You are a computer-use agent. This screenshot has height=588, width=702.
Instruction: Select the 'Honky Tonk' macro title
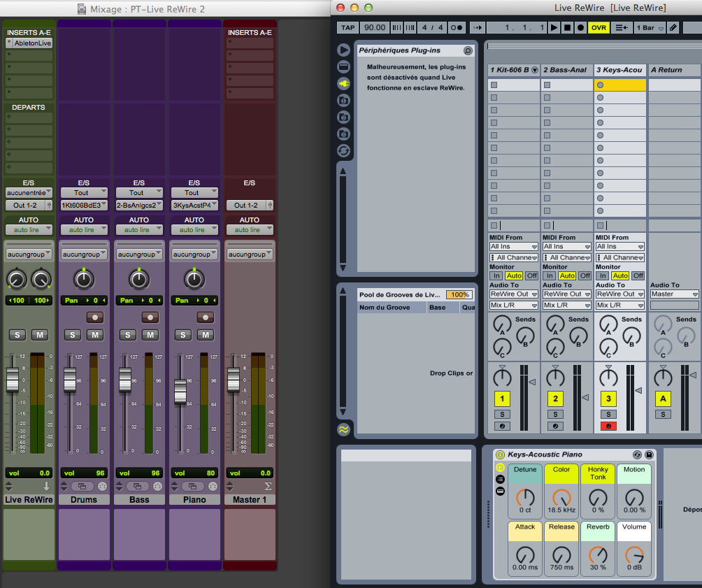(x=598, y=473)
